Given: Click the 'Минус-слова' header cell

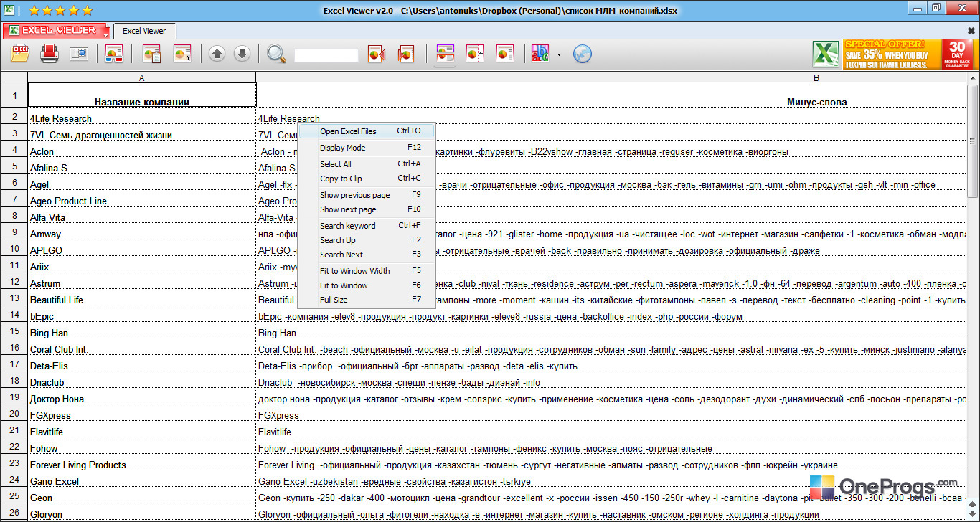Looking at the screenshot, I should click(x=612, y=95).
